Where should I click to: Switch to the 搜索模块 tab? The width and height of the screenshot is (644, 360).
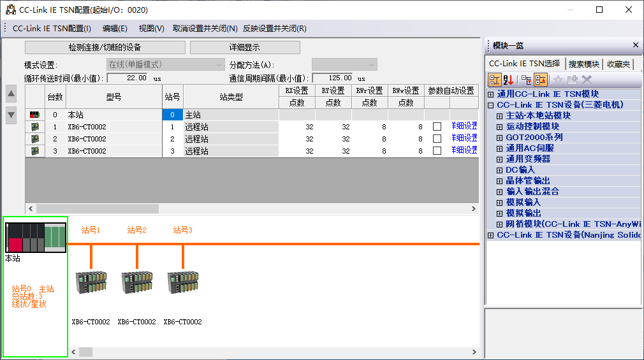(x=584, y=64)
